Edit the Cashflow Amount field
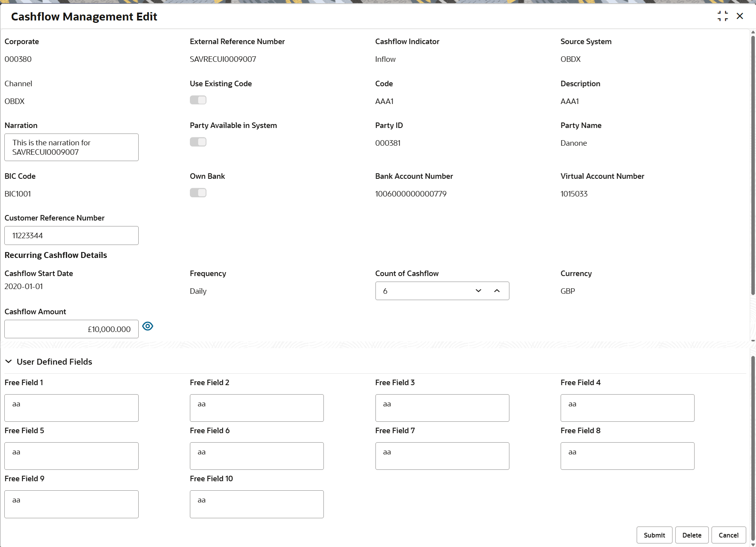Viewport: 756px width, 547px height. [x=71, y=329]
